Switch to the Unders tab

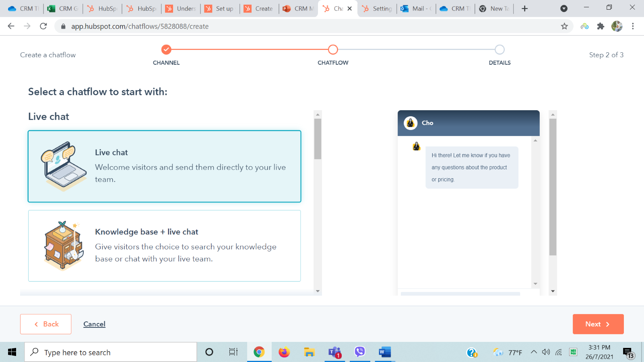click(x=180, y=8)
